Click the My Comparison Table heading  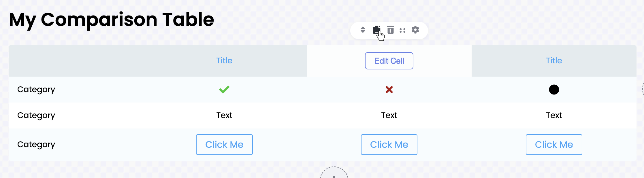[111, 20]
